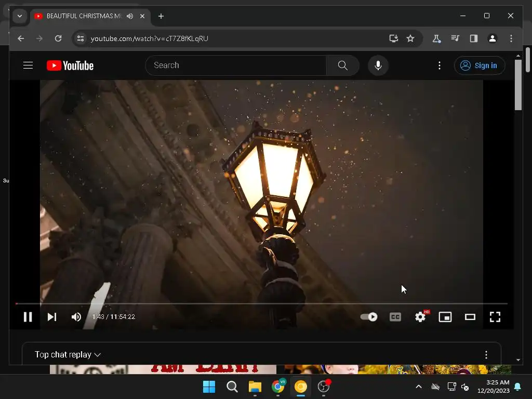View site information icon in address bar
The width and height of the screenshot is (532, 399).
coord(81,38)
